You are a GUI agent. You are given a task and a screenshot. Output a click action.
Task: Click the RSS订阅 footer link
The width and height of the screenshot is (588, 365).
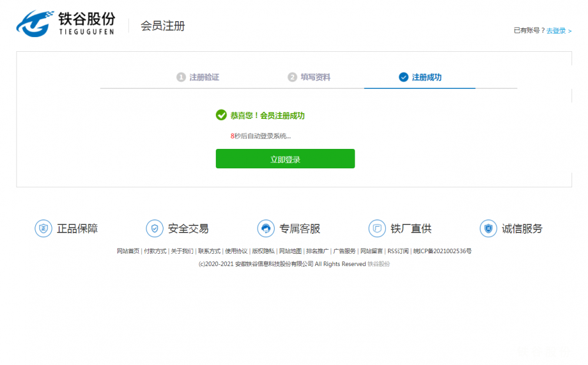[398, 251]
